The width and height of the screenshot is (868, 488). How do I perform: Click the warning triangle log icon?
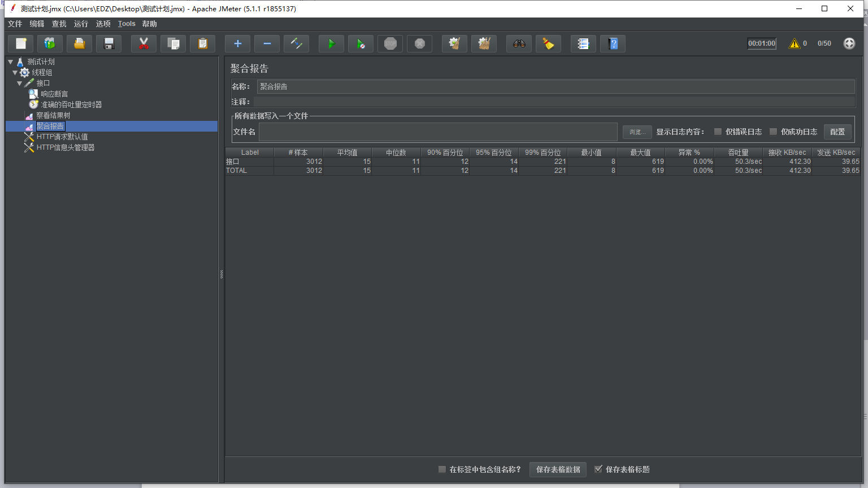[795, 43]
